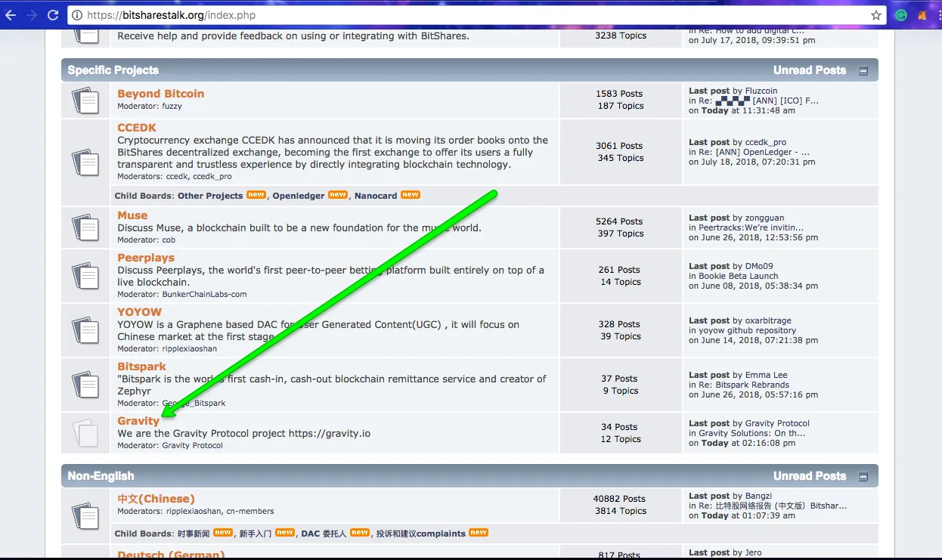The width and height of the screenshot is (942, 560).
Task: Click new badge next to Nanocard
Action: tap(411, 194)
